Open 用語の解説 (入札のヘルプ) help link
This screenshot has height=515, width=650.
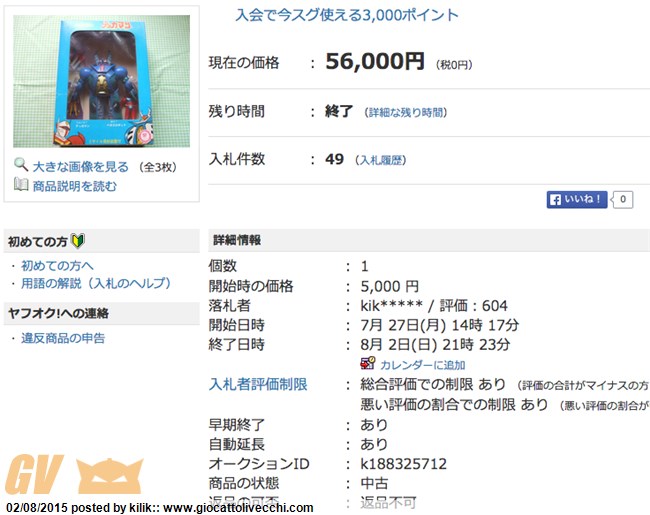click(96, 283)
